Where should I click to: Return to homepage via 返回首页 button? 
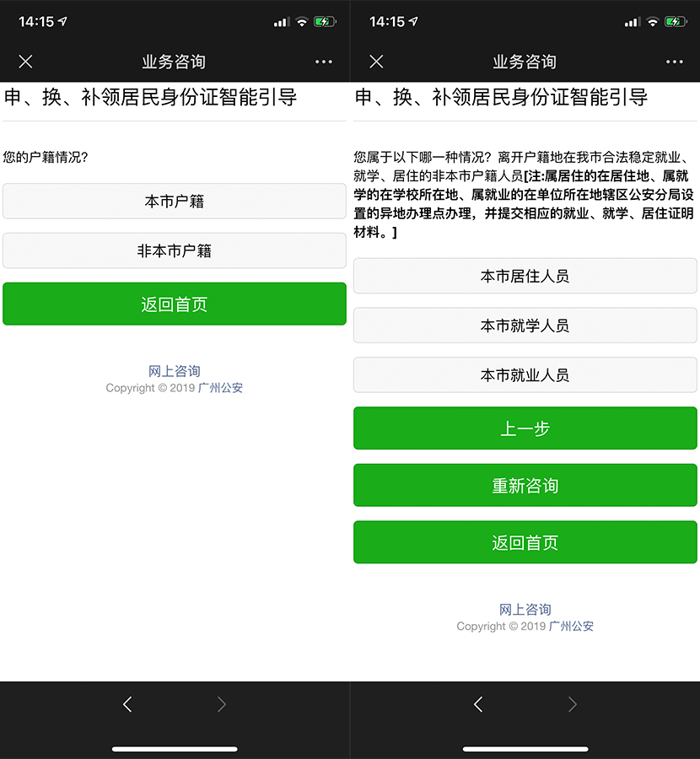(x=174, y=304)
